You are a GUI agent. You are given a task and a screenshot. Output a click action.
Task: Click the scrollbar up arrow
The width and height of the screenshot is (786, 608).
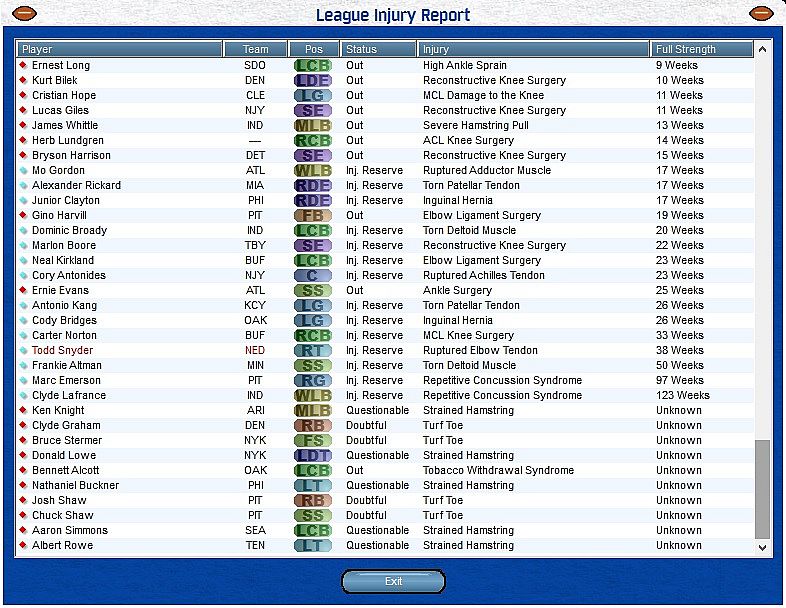point(762,49)
